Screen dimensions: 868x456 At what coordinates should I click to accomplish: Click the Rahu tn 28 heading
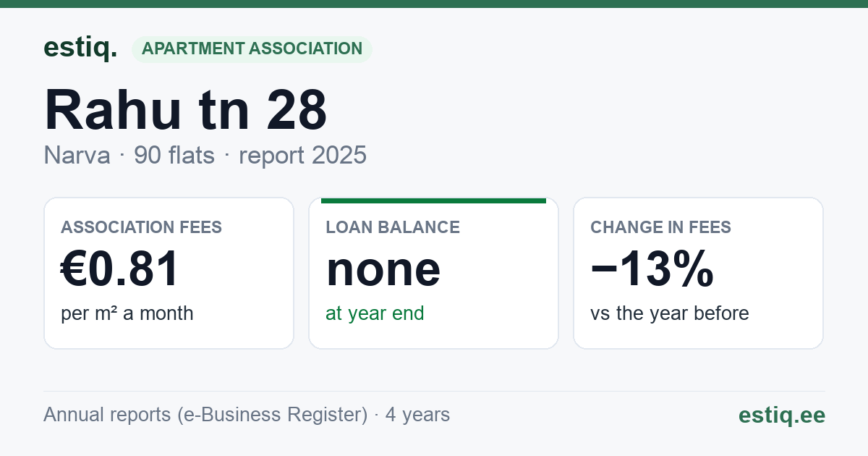(x=186, y=109)
